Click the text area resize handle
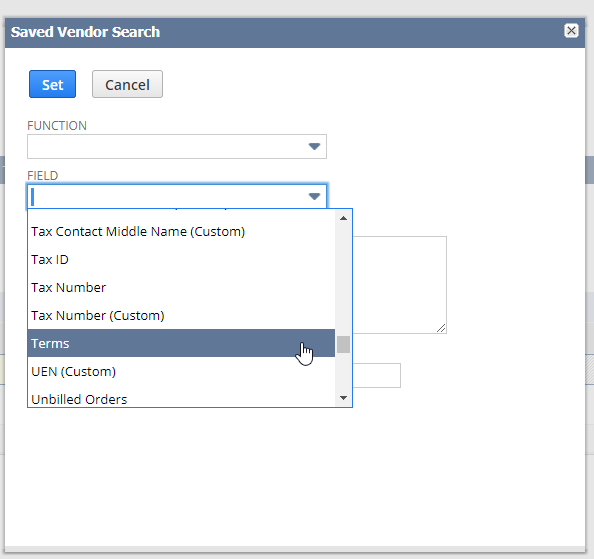The width and height of the screenshot is (594, 559). pyautogui.click(x=441, y=328)
